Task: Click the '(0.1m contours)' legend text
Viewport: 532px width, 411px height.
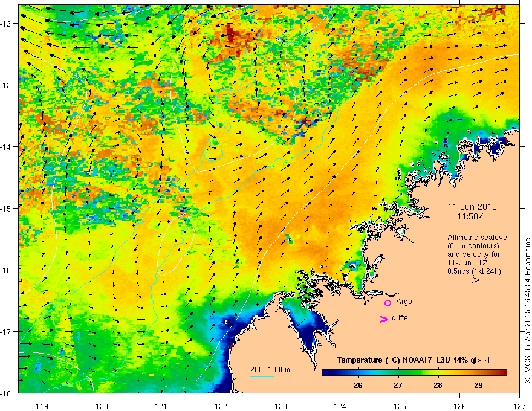Action: (x=473, y=246)
